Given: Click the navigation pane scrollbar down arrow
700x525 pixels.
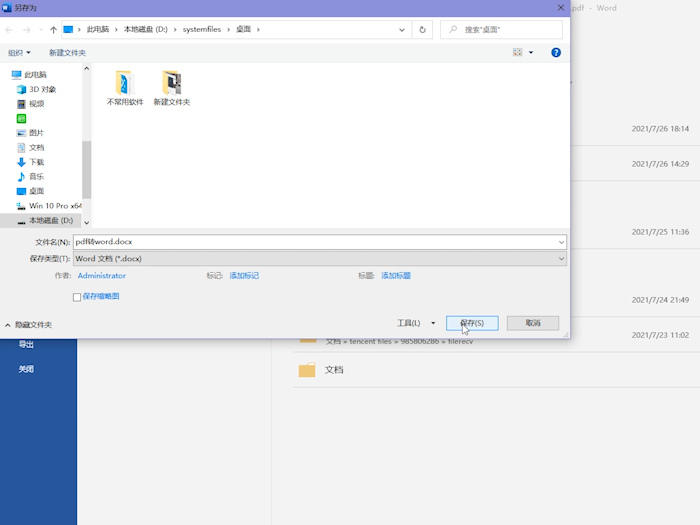Looking at the screenshot, I should coord(86,222).
